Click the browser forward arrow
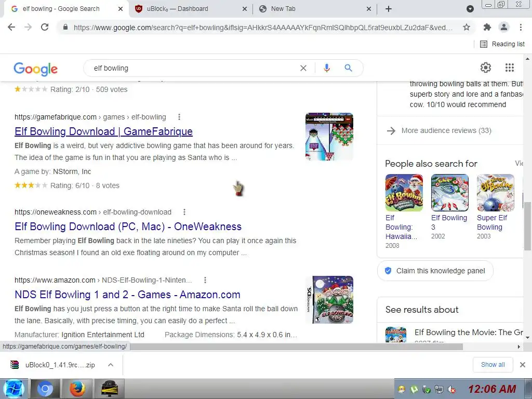 tap(28, 27)
